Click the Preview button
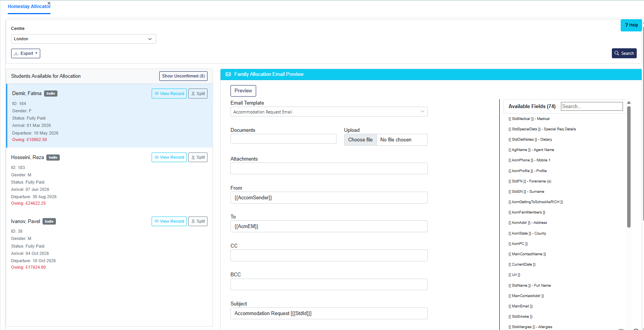The width and height of the screenshot is (644, 330). point(243,91)
